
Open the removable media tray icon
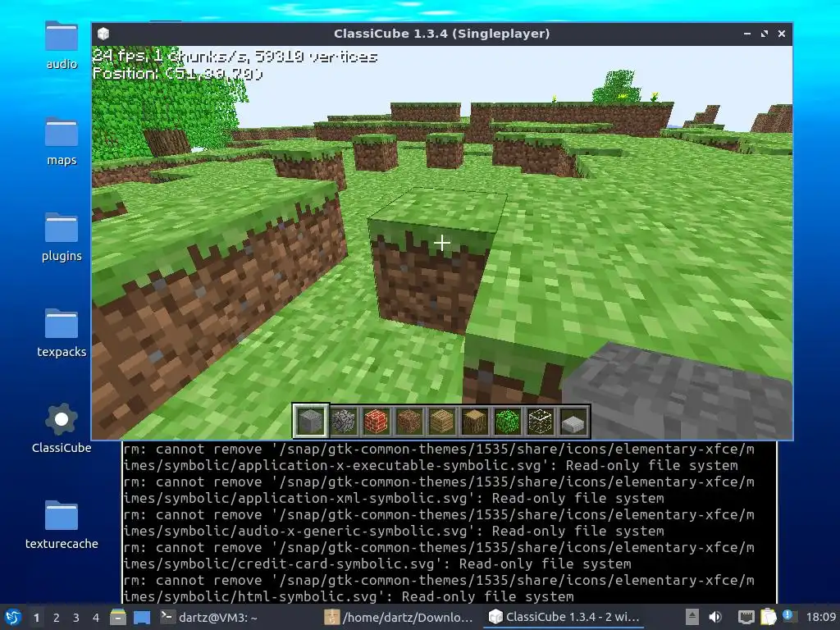pos(692,618)
